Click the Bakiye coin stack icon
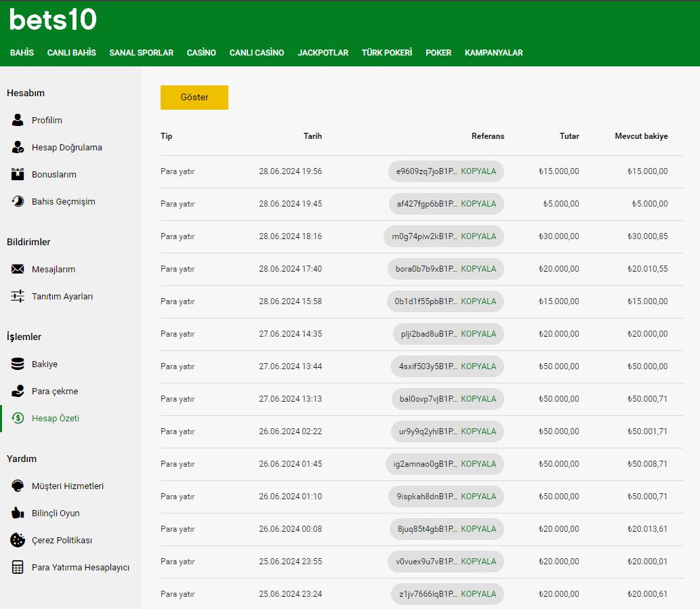The image size is (700, 609). tap(18, 364)
